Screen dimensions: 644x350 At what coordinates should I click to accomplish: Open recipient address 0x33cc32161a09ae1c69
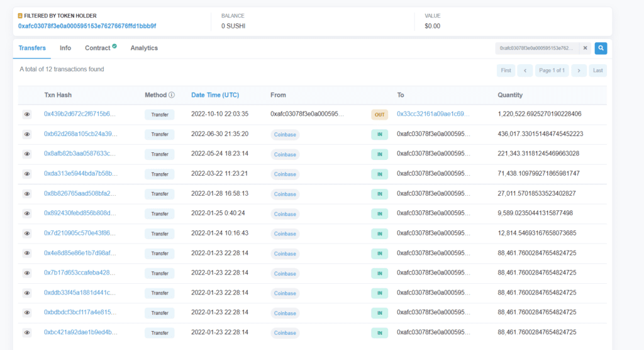coord(433,114)
